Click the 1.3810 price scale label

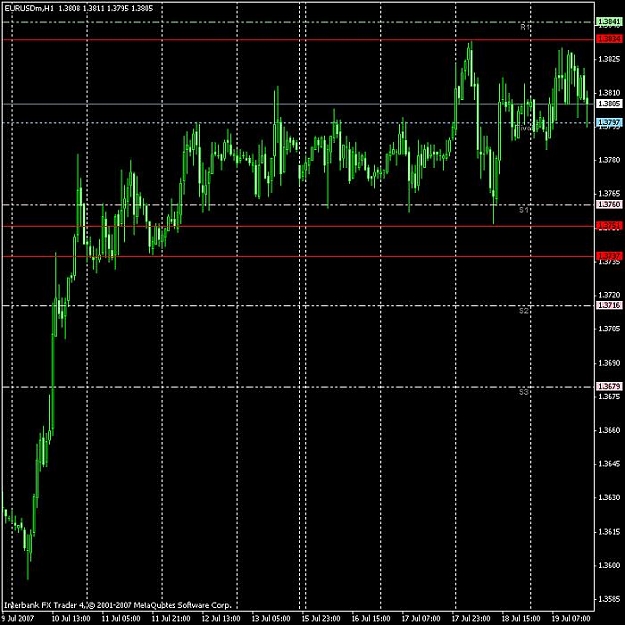[609, 93]
